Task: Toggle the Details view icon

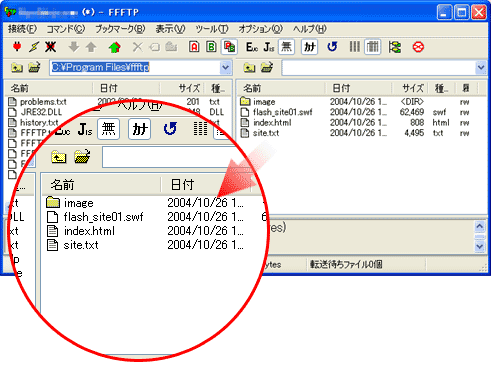Action: tap(373, 47)
